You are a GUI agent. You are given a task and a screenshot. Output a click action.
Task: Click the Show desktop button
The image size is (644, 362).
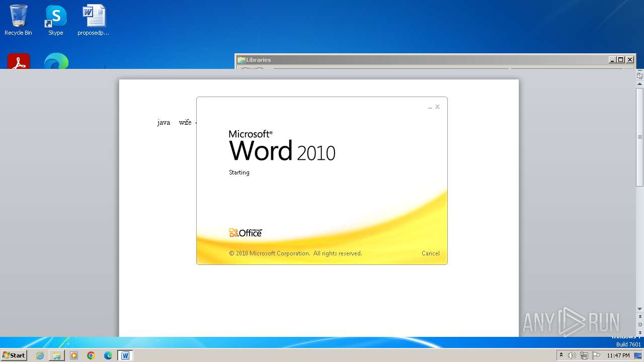pos(638,355)
